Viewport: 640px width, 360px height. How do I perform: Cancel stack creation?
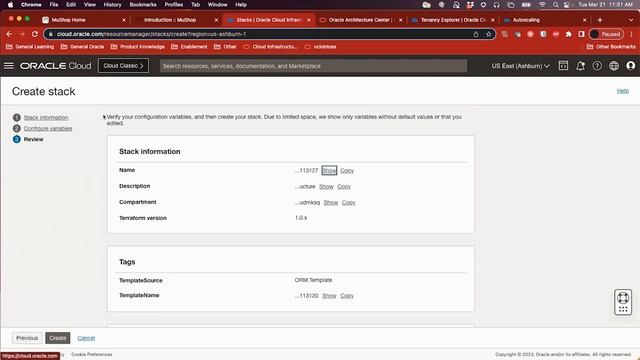86,338
